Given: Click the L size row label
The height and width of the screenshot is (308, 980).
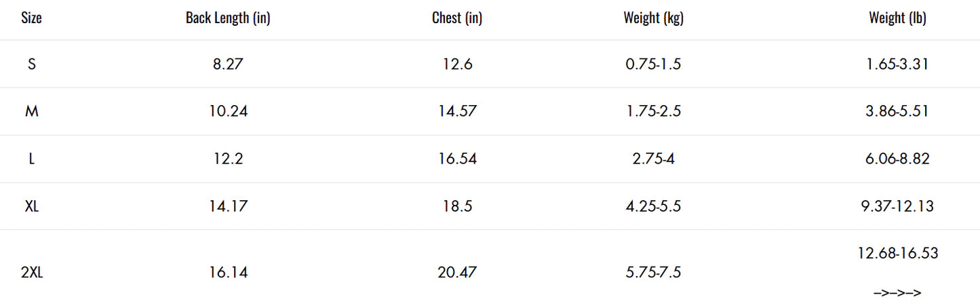Looking at the screenshot, I should click(x=31, y=159).
